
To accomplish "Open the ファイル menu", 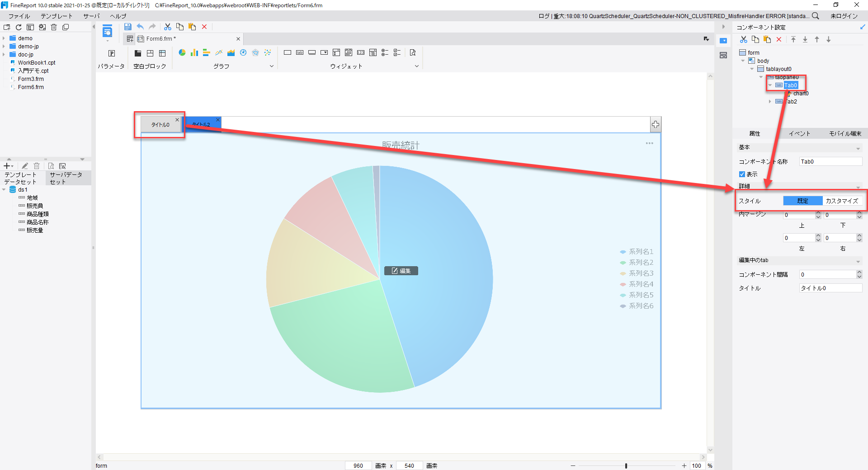I will [19, 16].
